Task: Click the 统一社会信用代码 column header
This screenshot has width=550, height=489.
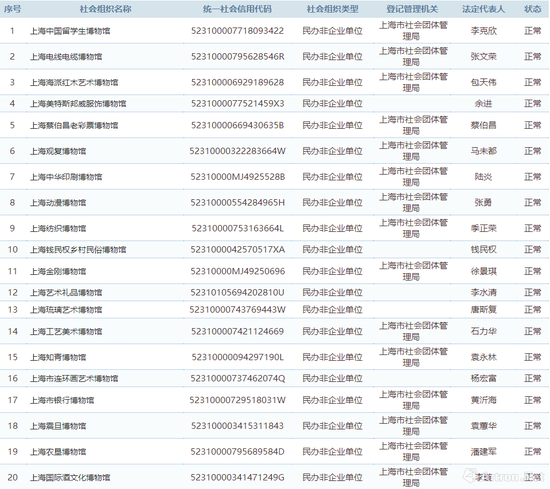Action: pos(237,9)
